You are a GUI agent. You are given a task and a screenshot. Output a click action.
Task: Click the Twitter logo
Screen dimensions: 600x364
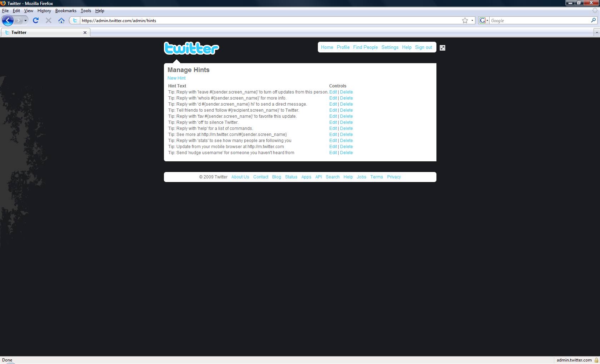191,48
